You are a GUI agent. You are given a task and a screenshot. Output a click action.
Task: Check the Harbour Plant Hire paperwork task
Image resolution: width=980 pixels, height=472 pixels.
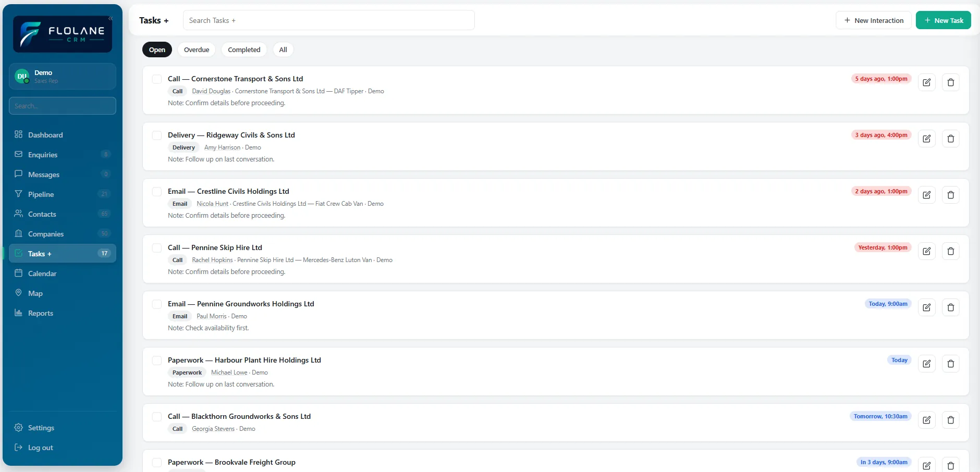tap(157, 361)
